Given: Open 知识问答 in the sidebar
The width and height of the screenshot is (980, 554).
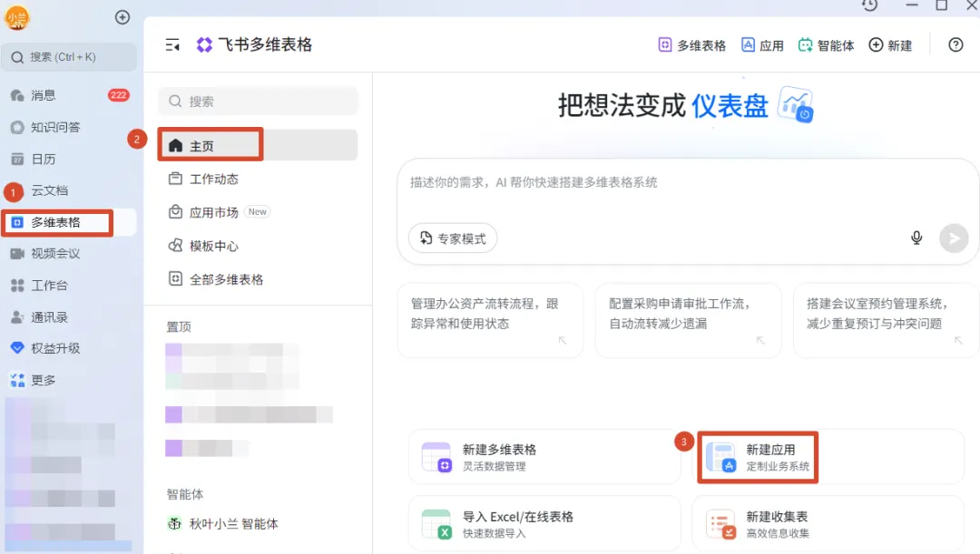Looking at the screenshot, I should click(69, 127).
